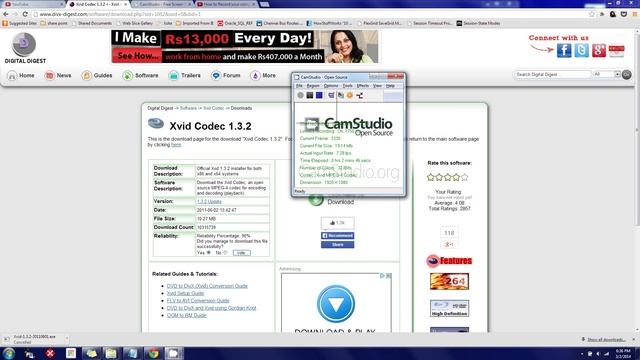Screen dimensions: 640x360
Task: Open the Options menu in CamStudio
Action: pyautogui.click(x=331, y=86)
